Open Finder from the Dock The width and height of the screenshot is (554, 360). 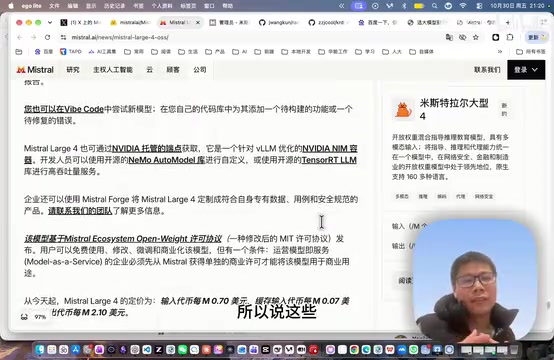[40, 350]
